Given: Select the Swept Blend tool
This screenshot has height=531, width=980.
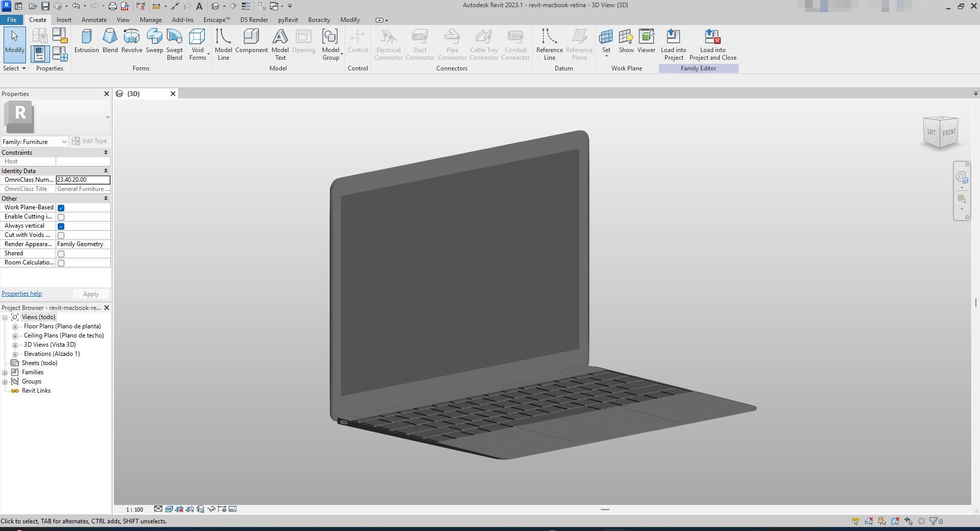Looking at the screenshot, I should tap(175, 44).
